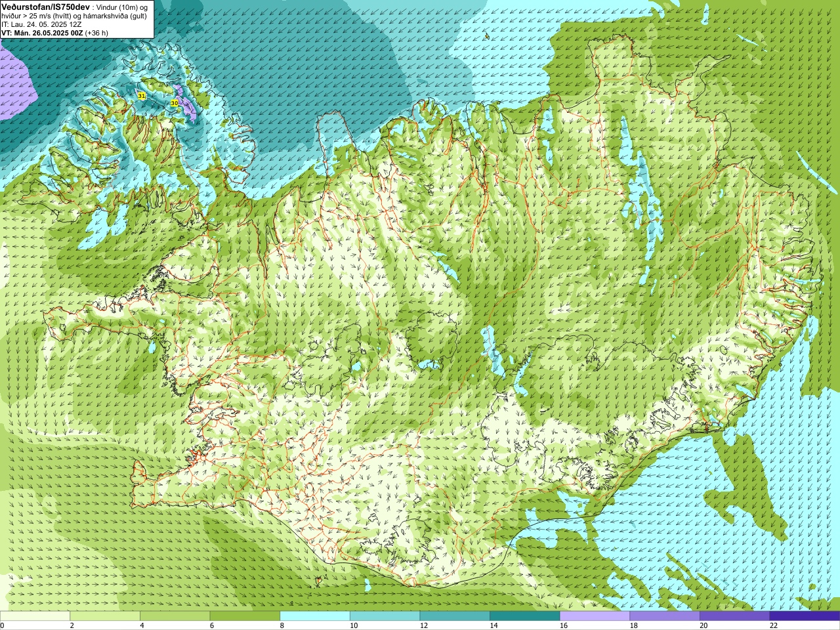Click the legend scale label '4'
840x630 pixels.
point(142,625)
